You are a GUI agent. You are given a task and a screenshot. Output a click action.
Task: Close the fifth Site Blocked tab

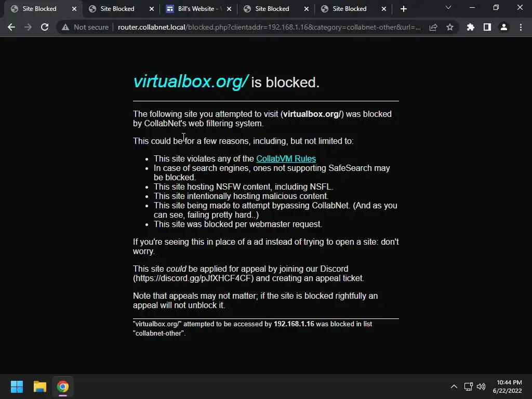pyautogui.click(x=384, y=9)
